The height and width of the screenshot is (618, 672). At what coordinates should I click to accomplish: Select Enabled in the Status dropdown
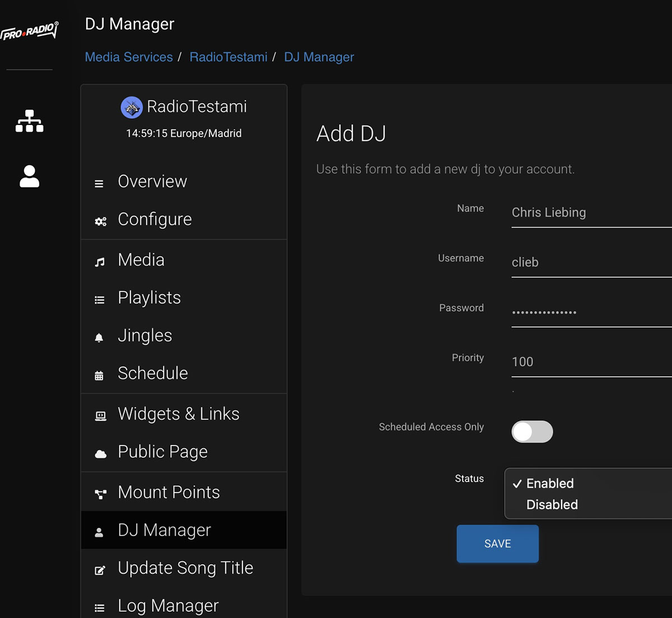click(x=550, y=484)
